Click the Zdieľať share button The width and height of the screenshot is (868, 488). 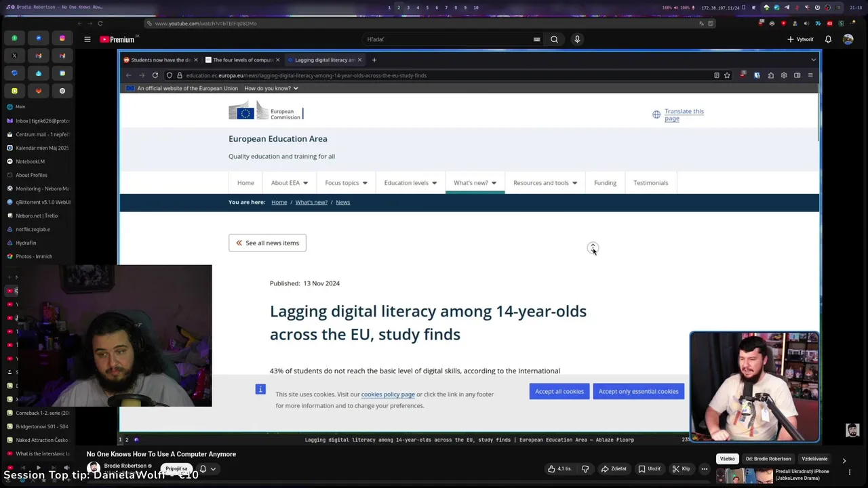pos(614,468)
